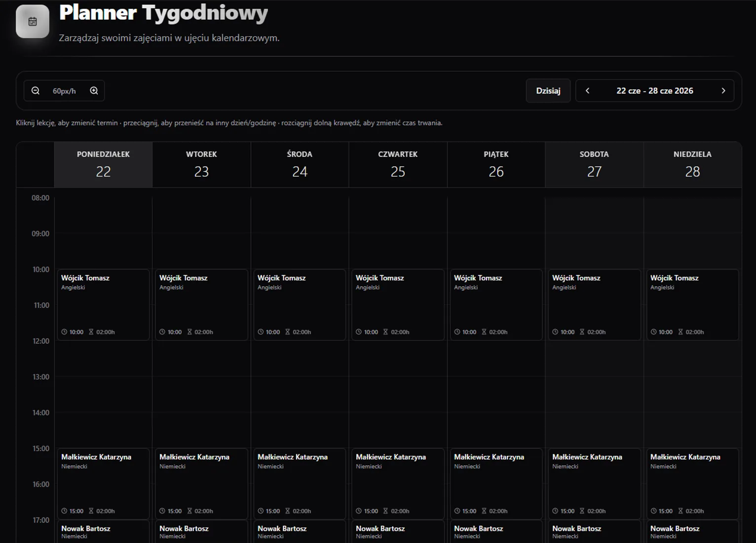Select Piątek 26 day header

pos(496,165)
